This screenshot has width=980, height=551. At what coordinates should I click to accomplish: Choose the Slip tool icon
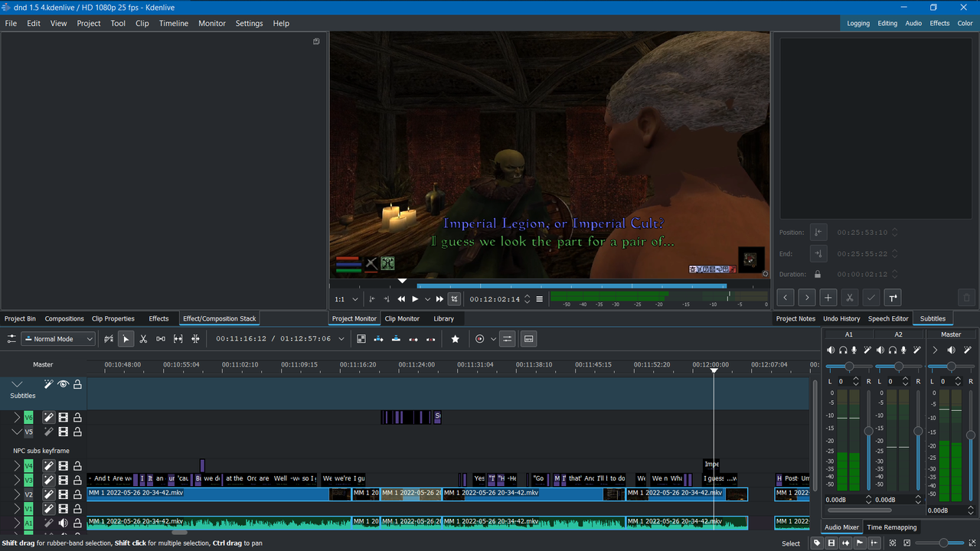[178, 339]
